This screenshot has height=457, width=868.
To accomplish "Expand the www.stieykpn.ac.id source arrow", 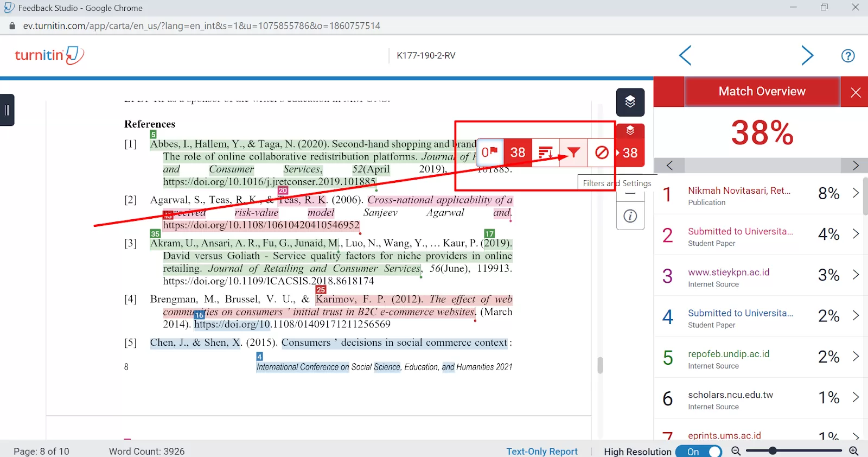I will [x=855, y=275].
